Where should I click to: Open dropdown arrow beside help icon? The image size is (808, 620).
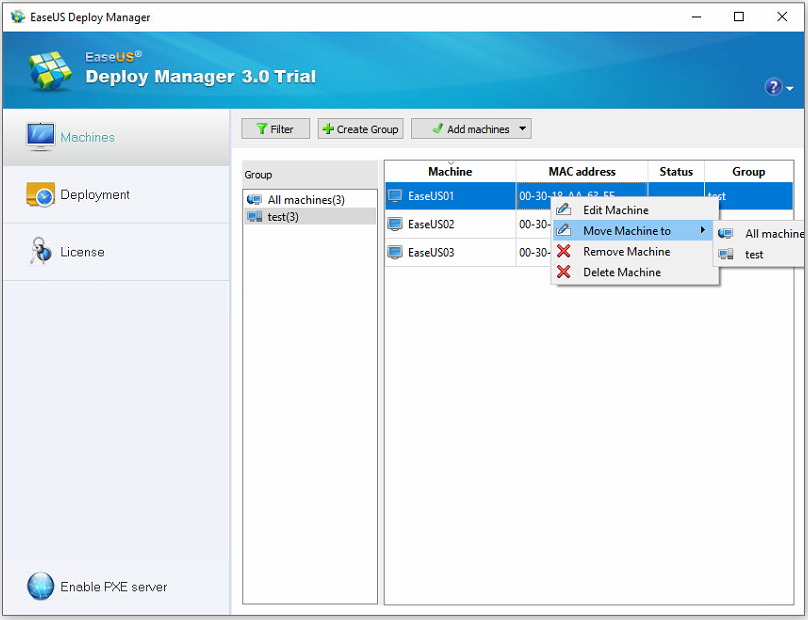tap(790, 89)
